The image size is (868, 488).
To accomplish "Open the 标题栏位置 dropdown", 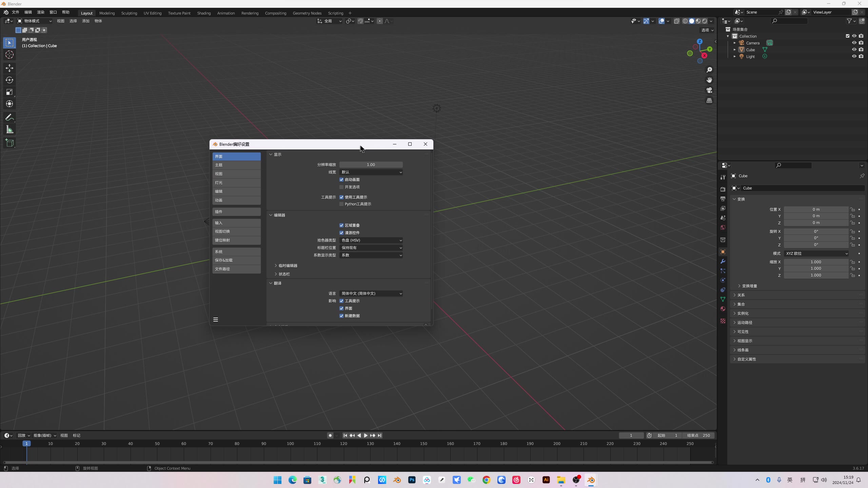I will pyautogui.click(x=371, y=248).
